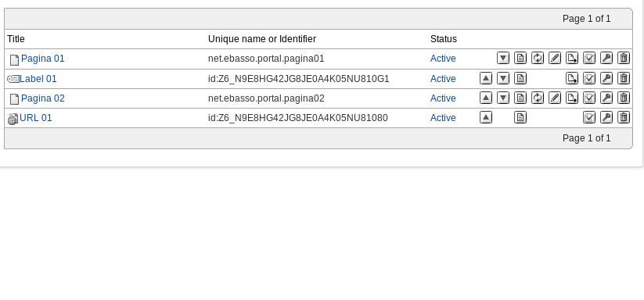Click refresh arrows icon for Pagina 01
The width and height of the screenshot is (644, 300).
point(538,58)
